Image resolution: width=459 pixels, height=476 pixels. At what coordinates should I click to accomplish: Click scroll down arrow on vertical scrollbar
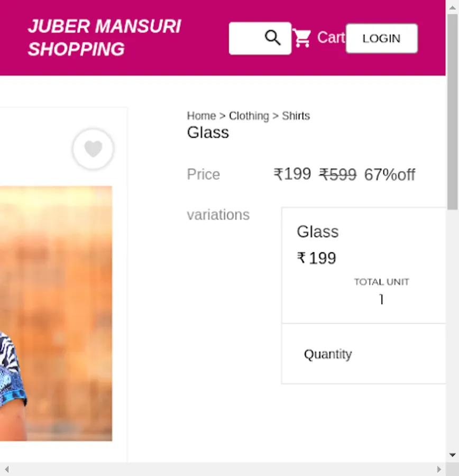[452, 455]
